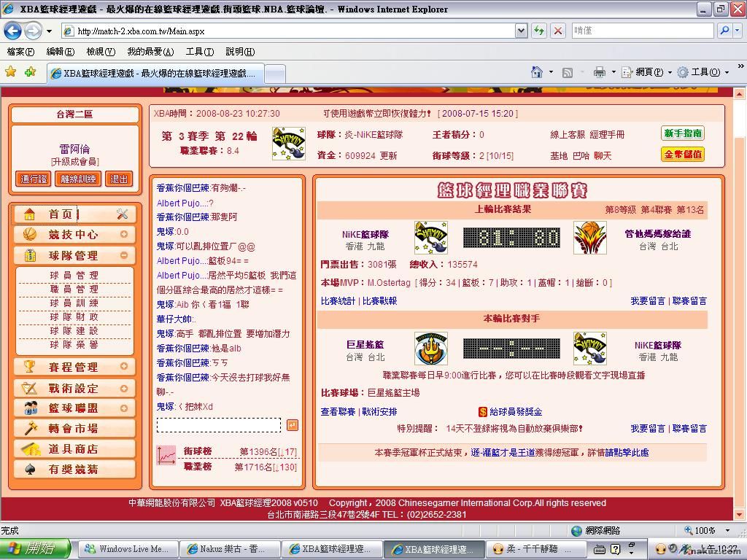747x560 pixels.
Task: Click the ranking chart icon near 街球榜
Action: 166,456
